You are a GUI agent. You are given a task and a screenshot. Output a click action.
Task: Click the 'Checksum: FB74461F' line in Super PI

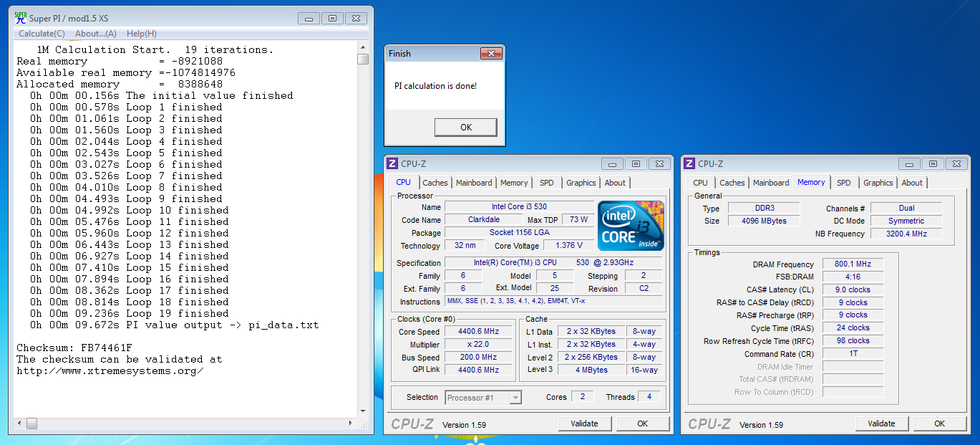[74, 348]
